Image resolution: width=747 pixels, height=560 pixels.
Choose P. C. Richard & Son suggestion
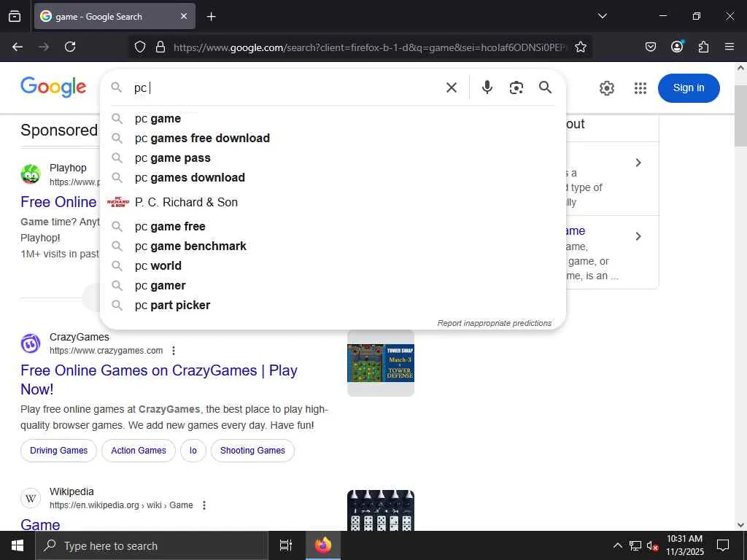tap(333, 202)
